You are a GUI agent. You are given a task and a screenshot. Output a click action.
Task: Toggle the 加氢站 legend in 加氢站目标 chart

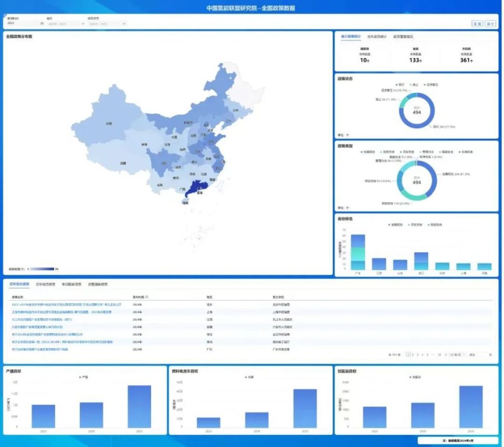coord(415,377)
